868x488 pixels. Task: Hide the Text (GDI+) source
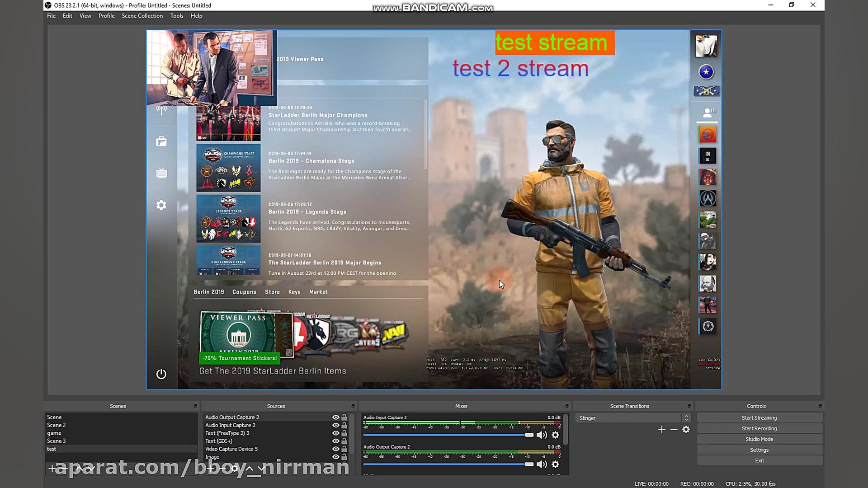(335, 441)
